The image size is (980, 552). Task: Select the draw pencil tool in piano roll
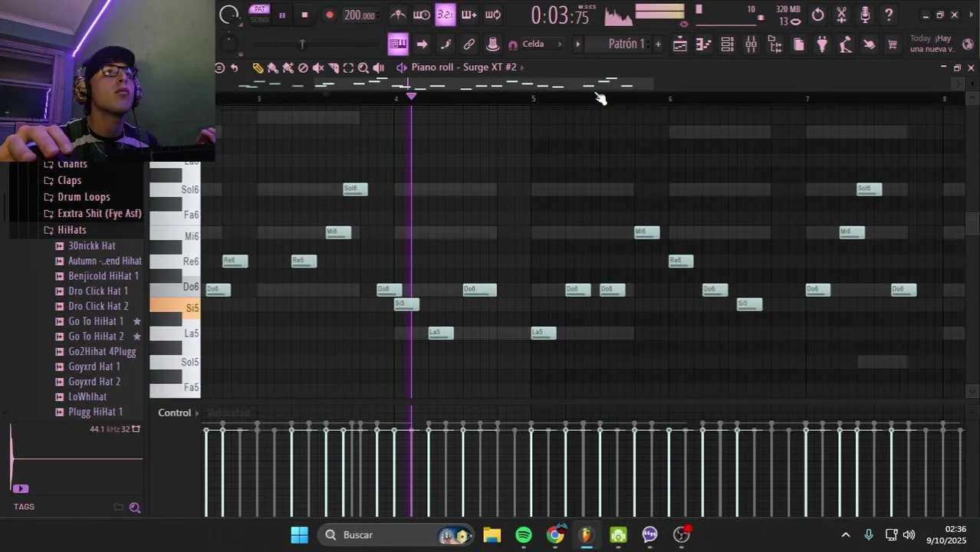pos(258,67)
